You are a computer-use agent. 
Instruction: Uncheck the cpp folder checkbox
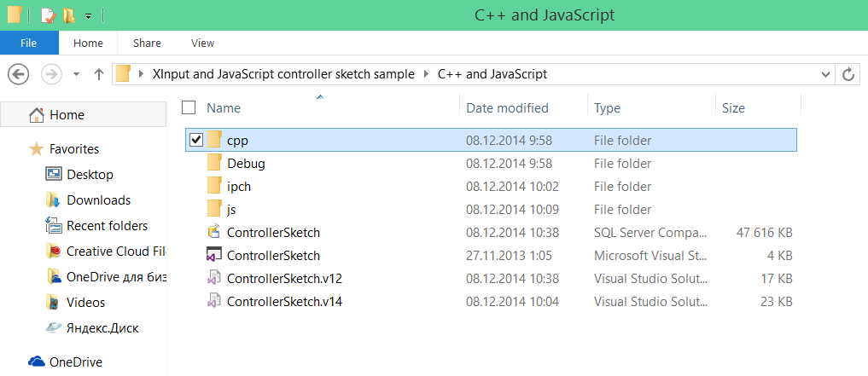tap(195, 140)
